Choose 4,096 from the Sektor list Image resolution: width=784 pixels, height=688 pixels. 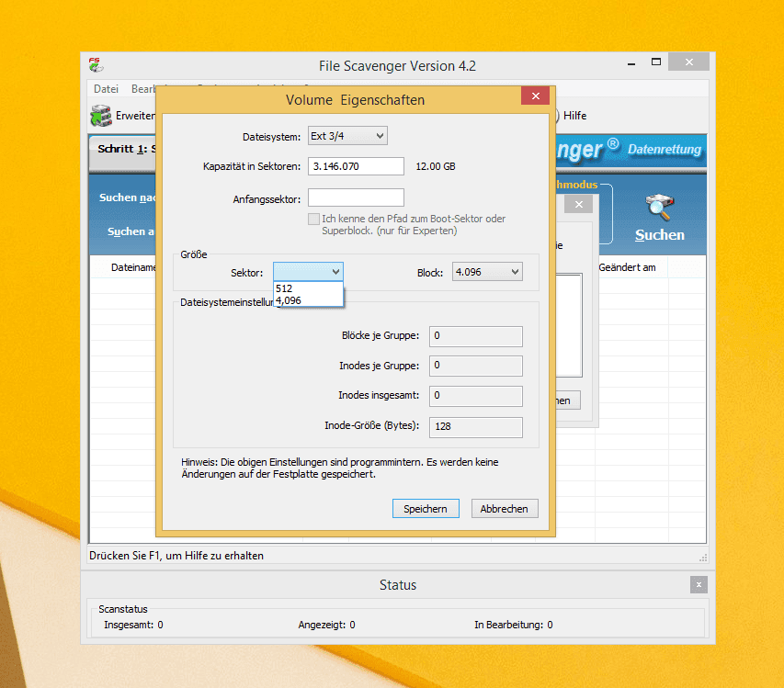(x=308, y=300)
